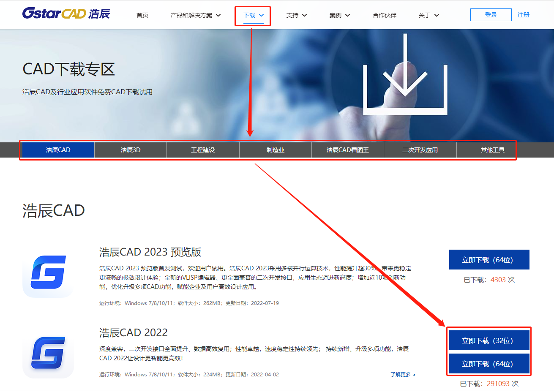Click the 浩辰CAD 2022 title
Screen dimensions: 554x392
(x=134, y=333)
